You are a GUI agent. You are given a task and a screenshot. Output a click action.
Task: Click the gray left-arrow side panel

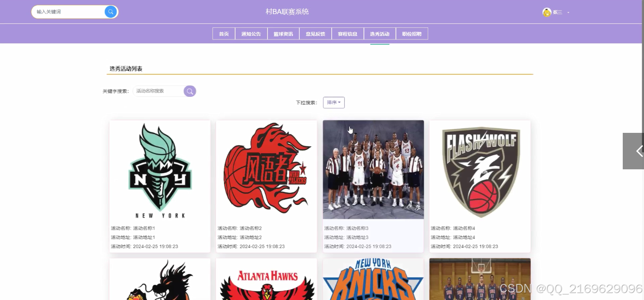[x=634, y=151]
